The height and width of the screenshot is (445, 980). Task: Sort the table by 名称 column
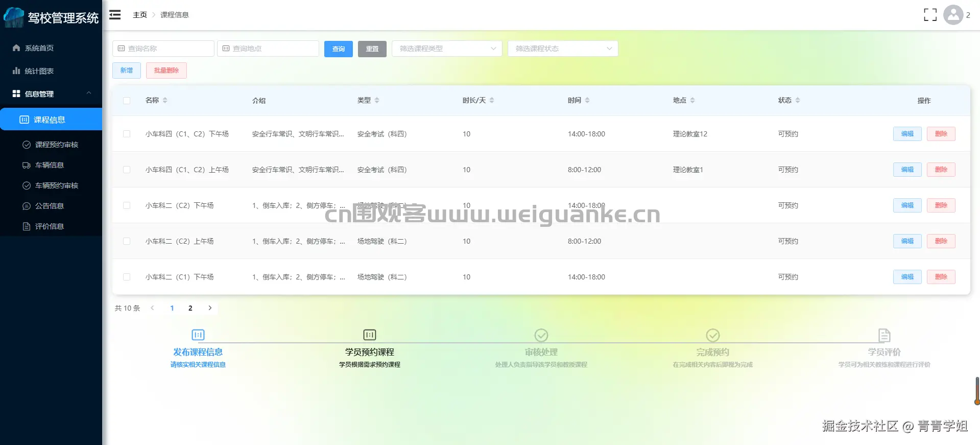pos(165,100)
